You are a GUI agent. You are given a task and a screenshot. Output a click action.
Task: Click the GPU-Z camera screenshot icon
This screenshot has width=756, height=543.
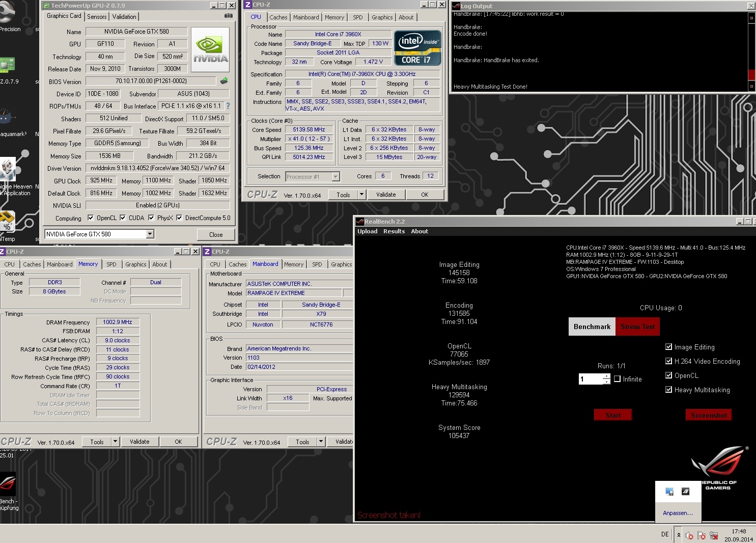[229, 16]
